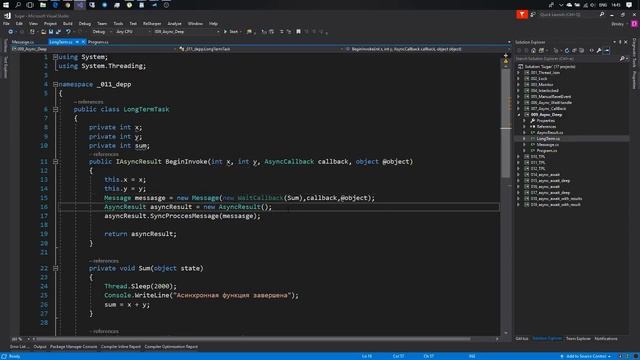This screenshot has height=360, width=640.
Task: Click the Solution Explorer Show All Files icon
Action: tap(582, 51)
